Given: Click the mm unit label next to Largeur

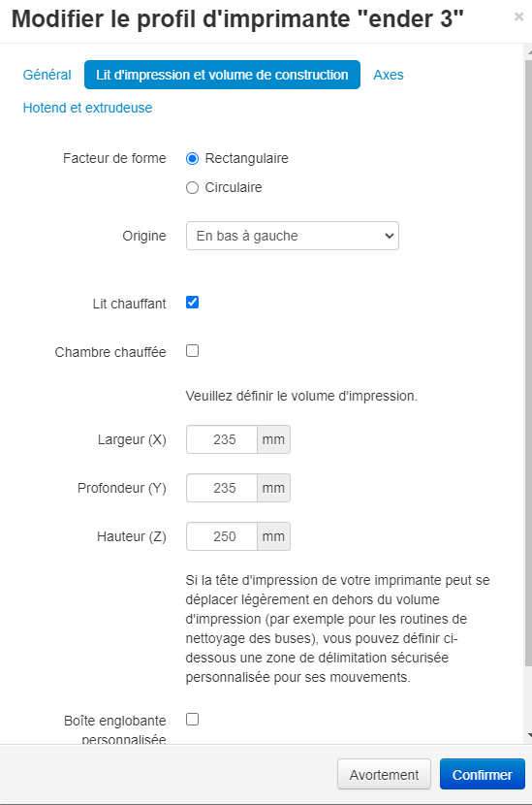Looking at the screenshot, I should point(273,439).
